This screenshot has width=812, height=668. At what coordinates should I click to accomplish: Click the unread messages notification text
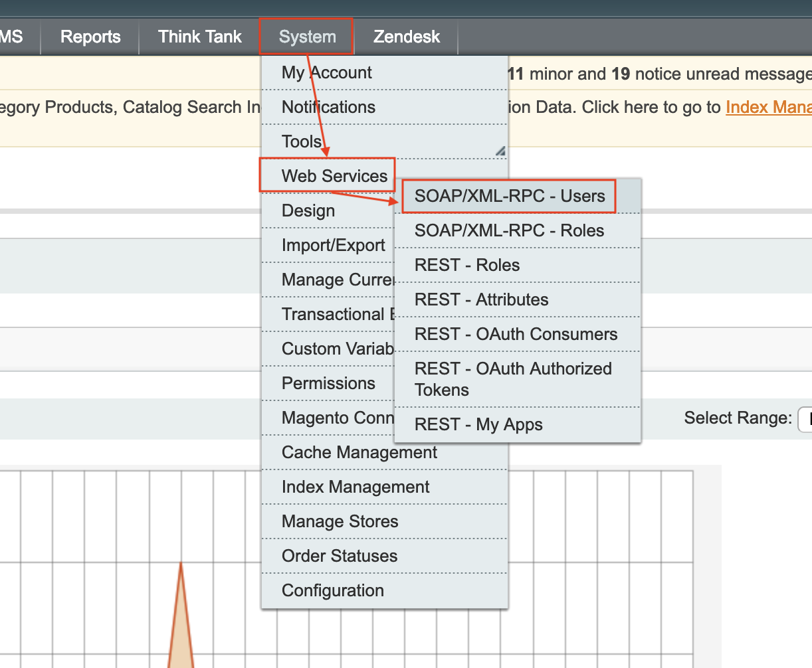(x=660, y=73)
